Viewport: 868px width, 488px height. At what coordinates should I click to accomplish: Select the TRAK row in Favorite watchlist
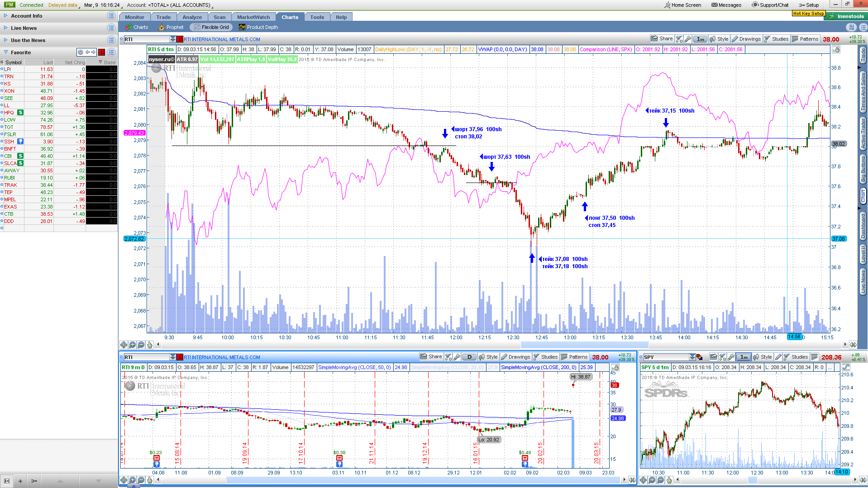click(59, 185)
